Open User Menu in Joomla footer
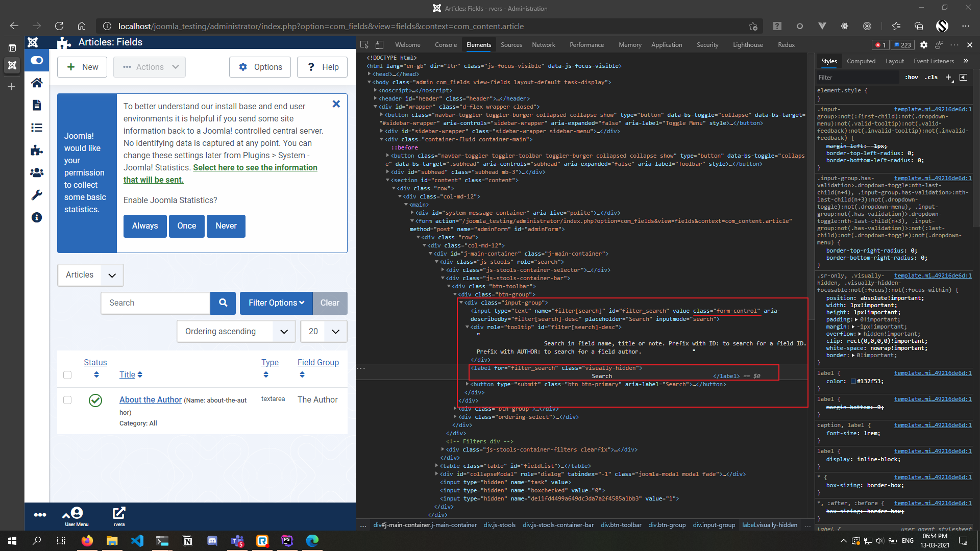 tap(77, 516)
